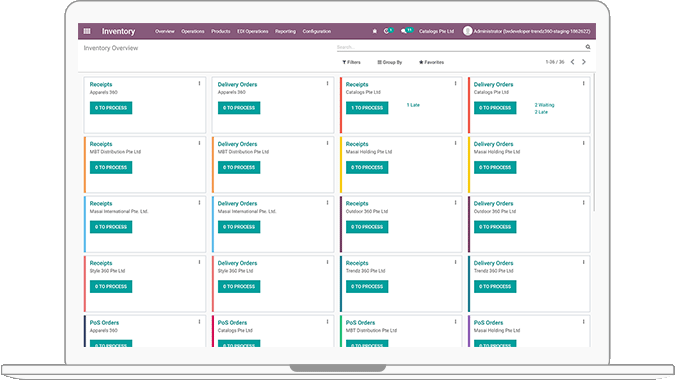Viewport: 675px width, 380px height.
Task: Open the 2 Waiting link on Delivery Orders Catalogs
Action: click(545, 105)
